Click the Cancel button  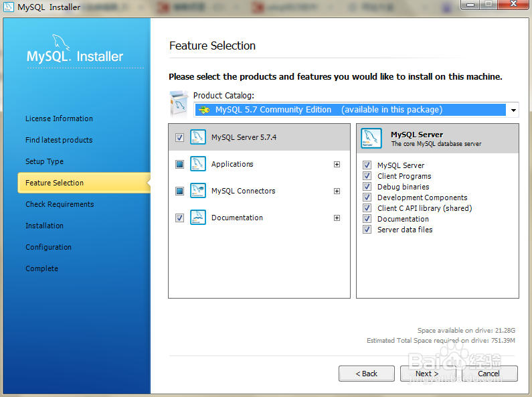[x=489, y=374]
